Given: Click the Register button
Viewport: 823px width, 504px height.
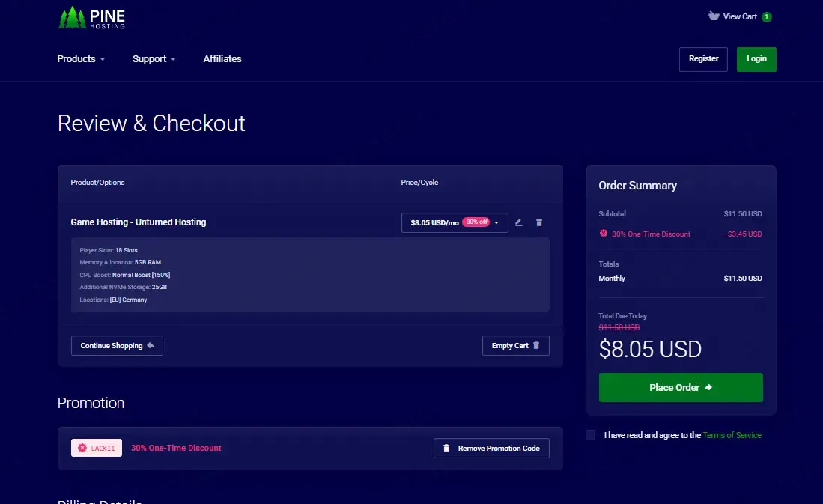Looking at the screenshot, I should (x=703, y=59).
